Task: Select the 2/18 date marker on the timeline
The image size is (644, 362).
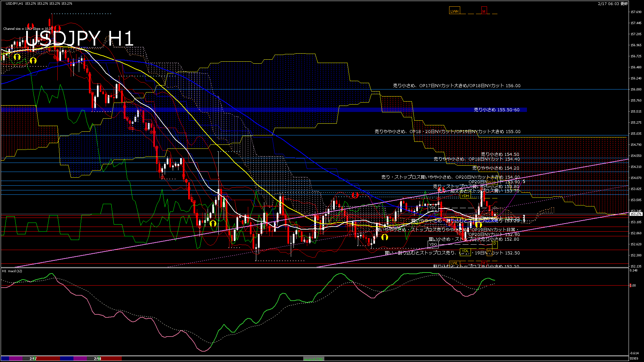Action: 98,359
